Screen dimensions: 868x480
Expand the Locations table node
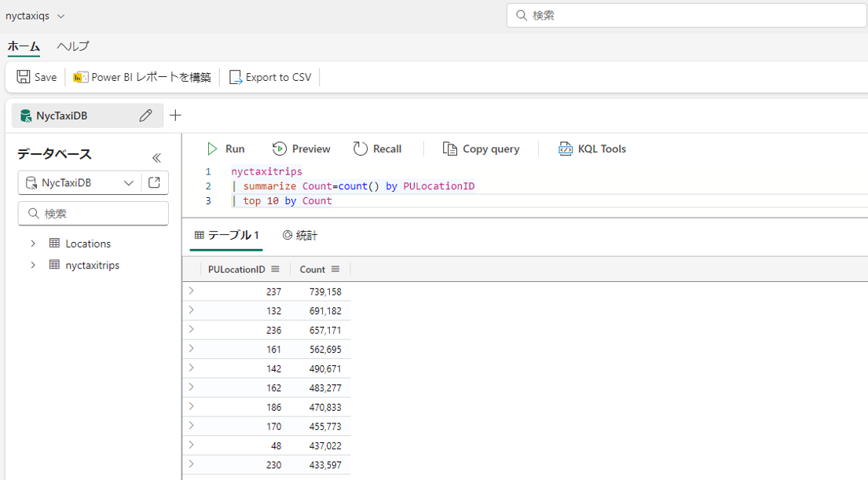click(33, 244)
